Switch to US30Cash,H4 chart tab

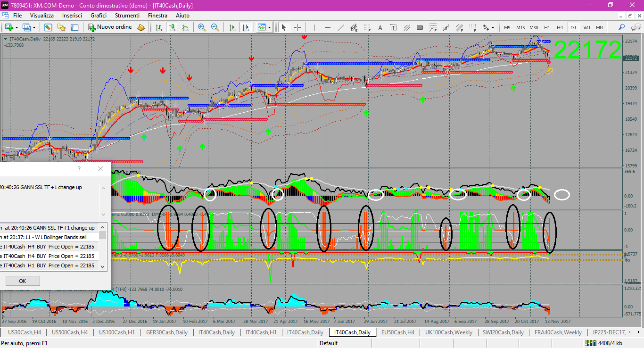tap(25, 332)
